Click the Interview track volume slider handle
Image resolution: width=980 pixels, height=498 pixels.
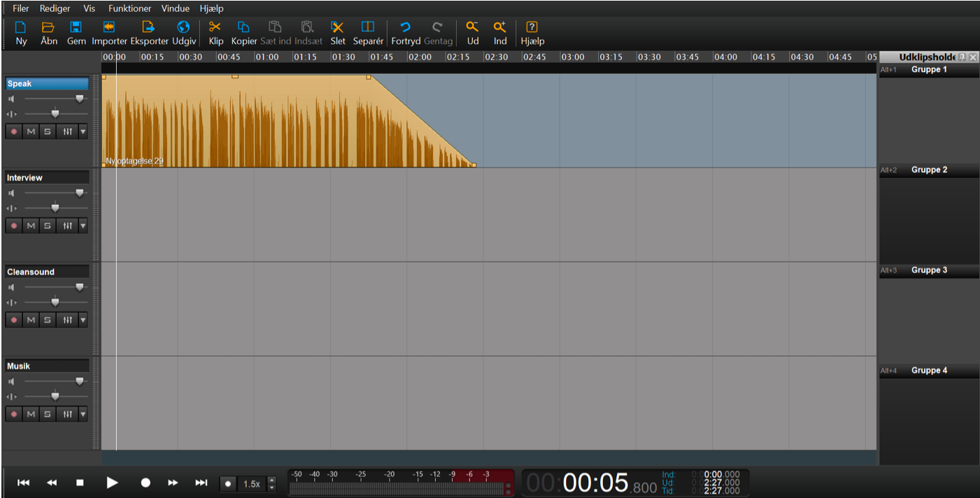point(79,193)
